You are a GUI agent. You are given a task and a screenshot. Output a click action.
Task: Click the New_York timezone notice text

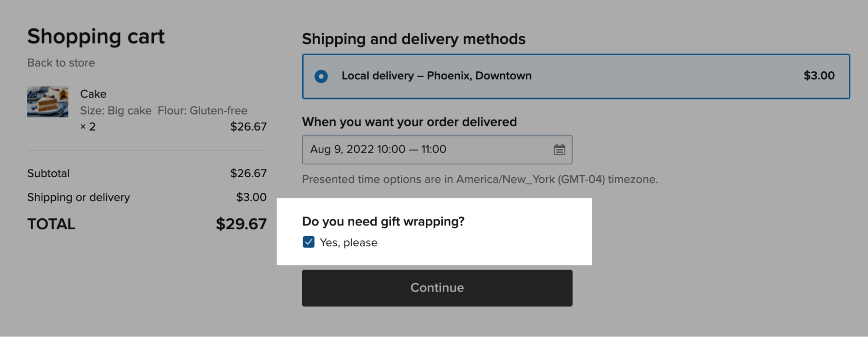[x=480, y=179]
